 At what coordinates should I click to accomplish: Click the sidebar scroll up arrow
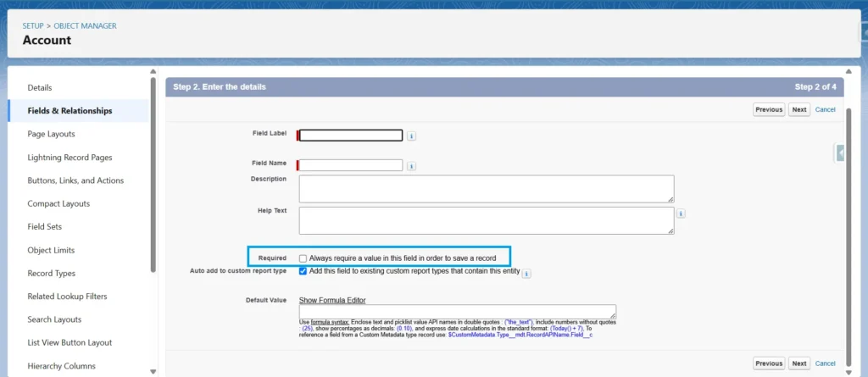pos(153,72)
